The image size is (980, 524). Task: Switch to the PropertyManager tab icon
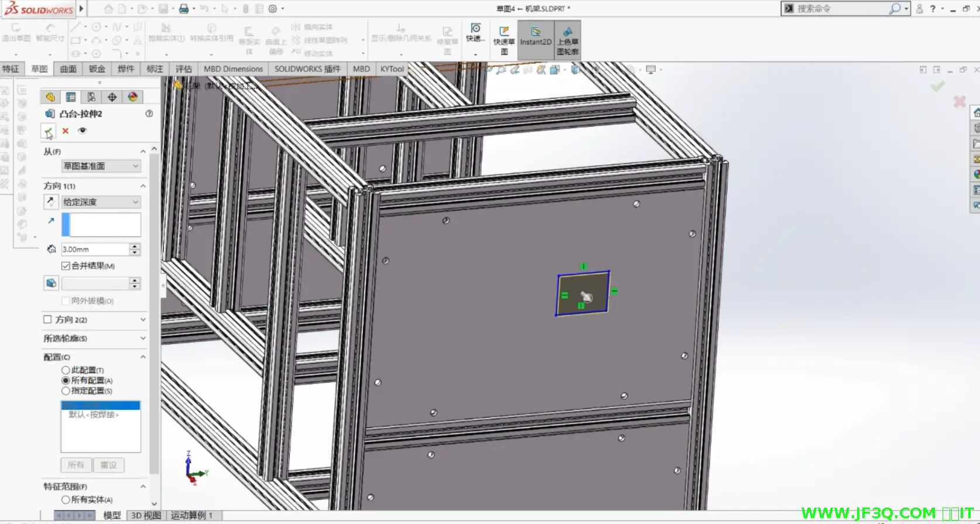click(x=71, y=97)
